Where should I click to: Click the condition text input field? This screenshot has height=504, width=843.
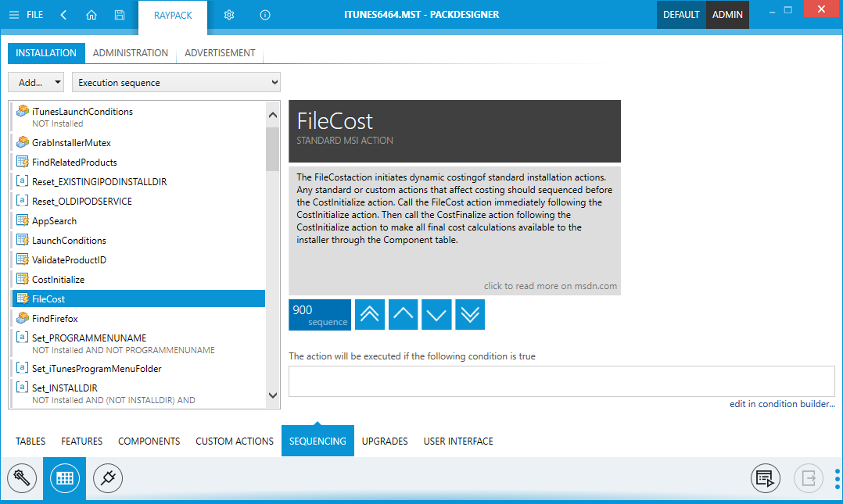tap(561, 381)
